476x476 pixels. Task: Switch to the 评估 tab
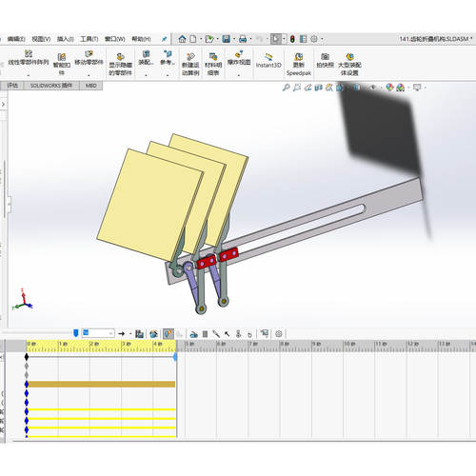tap(12, 86)
